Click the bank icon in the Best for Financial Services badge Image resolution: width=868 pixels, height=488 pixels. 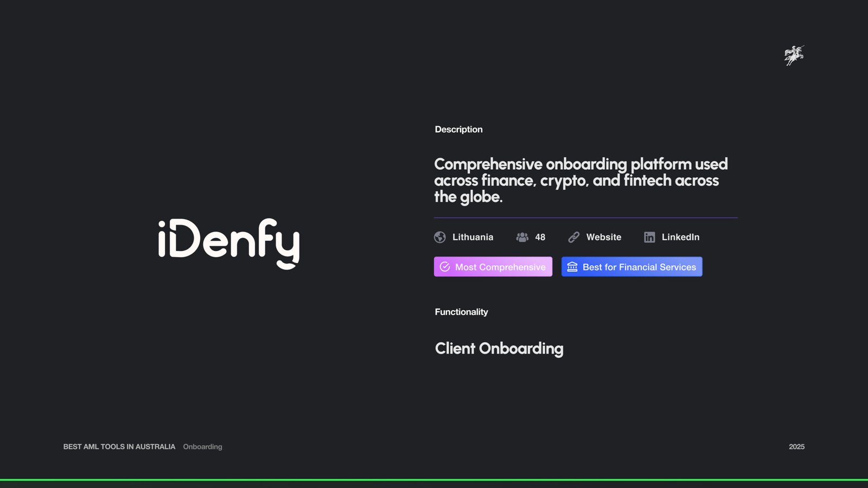point(572,267)
